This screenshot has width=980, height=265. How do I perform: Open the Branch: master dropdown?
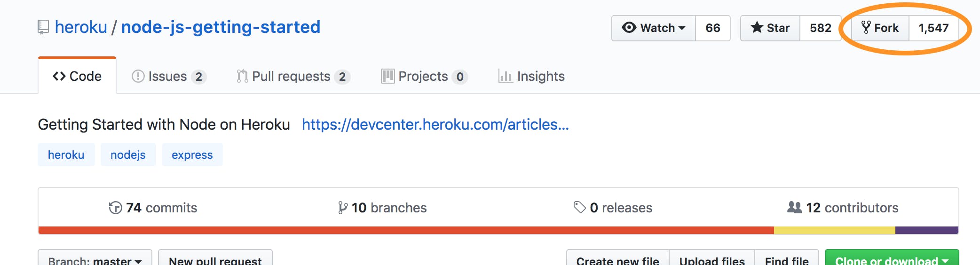click(x=95, y=257)
